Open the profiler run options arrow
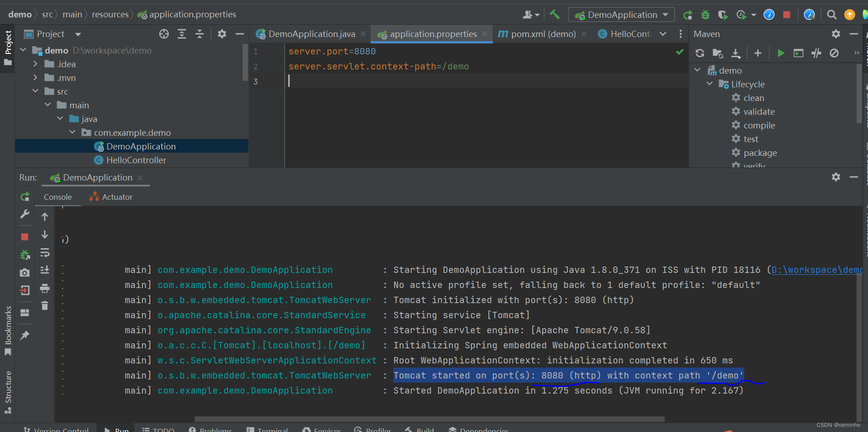 pyautogui.click(x=753, y=15)
